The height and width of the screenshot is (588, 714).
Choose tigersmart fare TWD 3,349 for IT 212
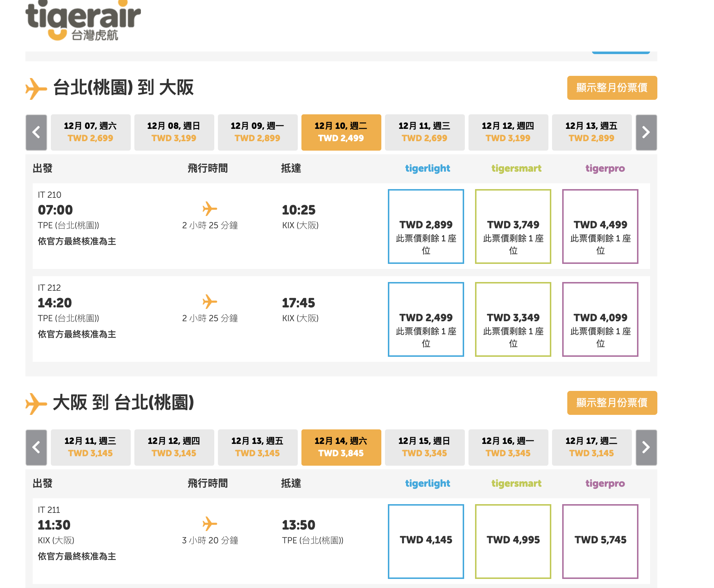point(513,319)
